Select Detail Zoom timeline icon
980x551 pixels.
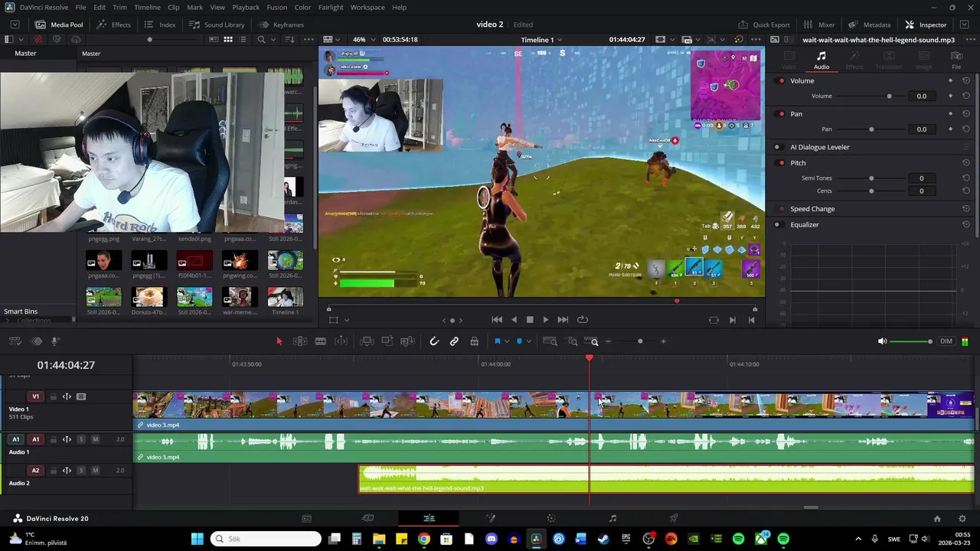click(571, 341)
